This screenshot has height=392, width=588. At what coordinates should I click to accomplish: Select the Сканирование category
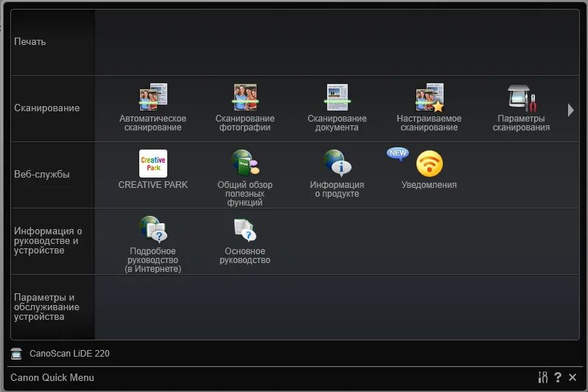pos(52,108)
